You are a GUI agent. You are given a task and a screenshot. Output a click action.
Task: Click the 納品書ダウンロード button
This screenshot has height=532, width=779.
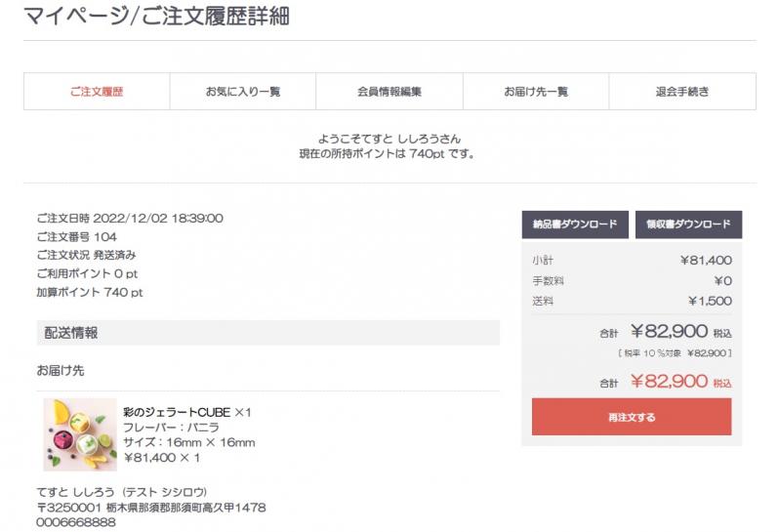[575, 225]
